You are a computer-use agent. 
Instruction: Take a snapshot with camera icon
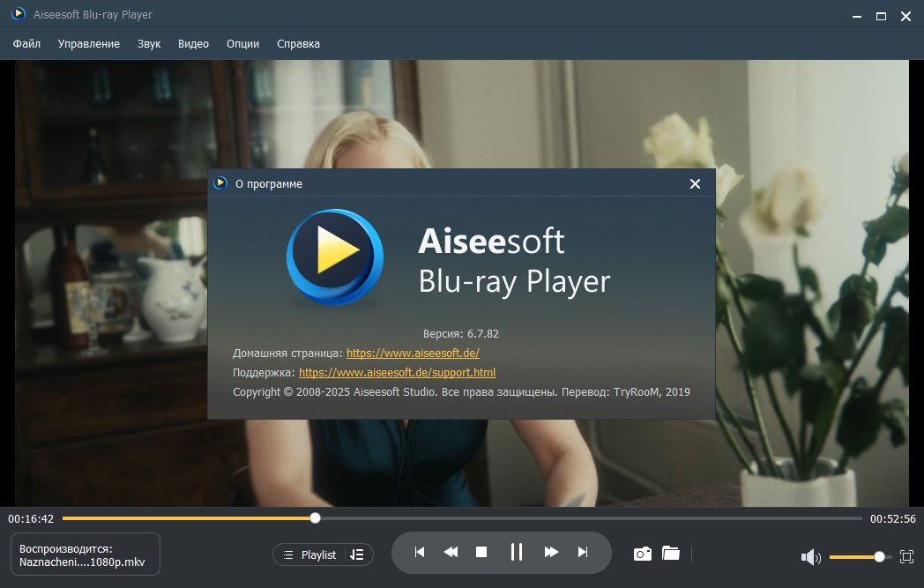pyautogui.click(x=643, y=554)
